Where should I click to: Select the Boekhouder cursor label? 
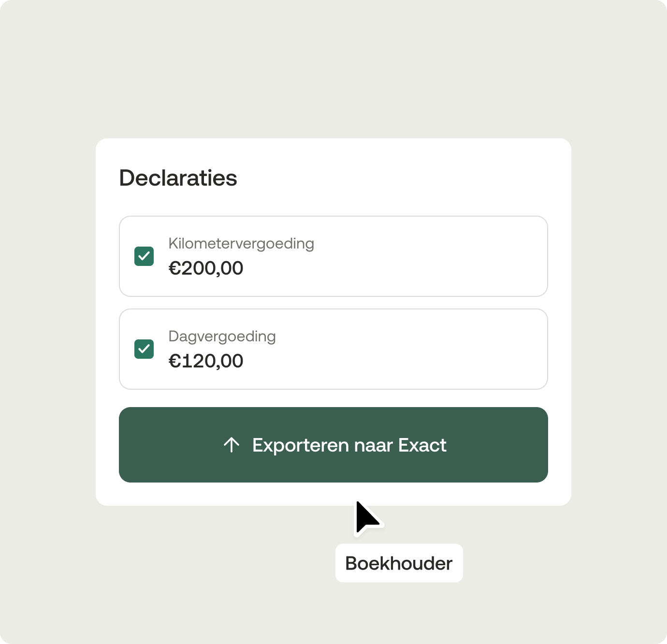coord(399,563)
